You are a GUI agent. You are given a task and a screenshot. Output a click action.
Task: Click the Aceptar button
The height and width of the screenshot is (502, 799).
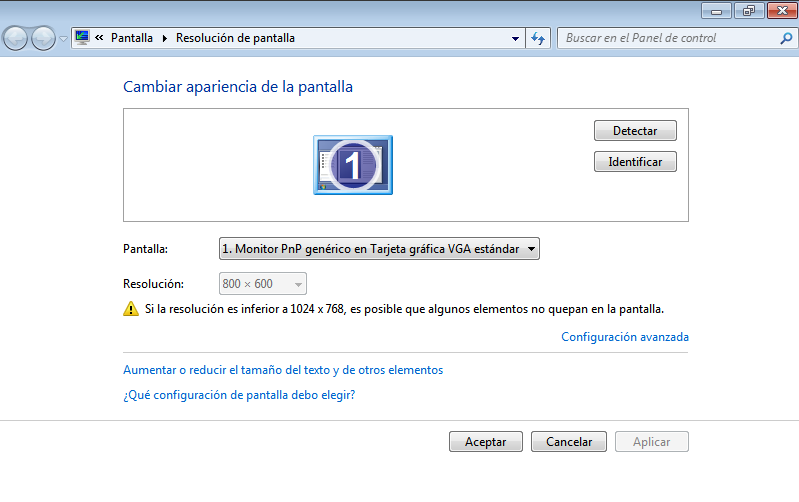pyautogui.click(x=486, y=441)
